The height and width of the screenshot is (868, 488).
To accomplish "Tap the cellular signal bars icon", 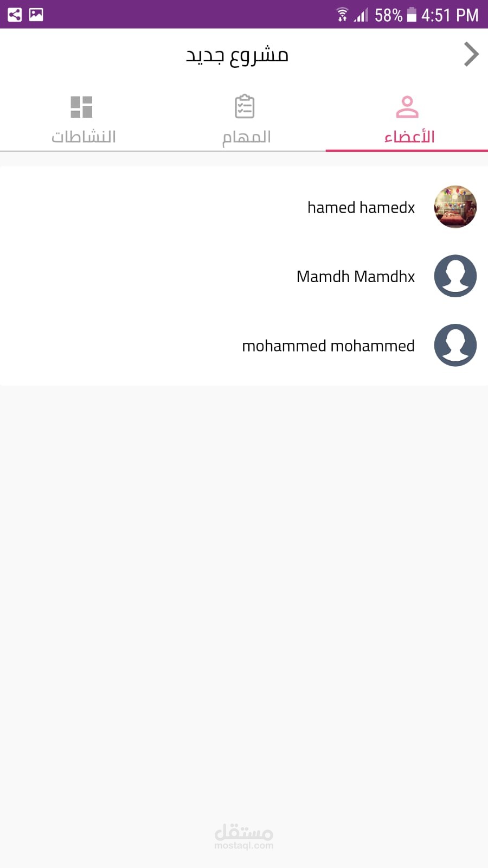I will (x=361, y=15).
